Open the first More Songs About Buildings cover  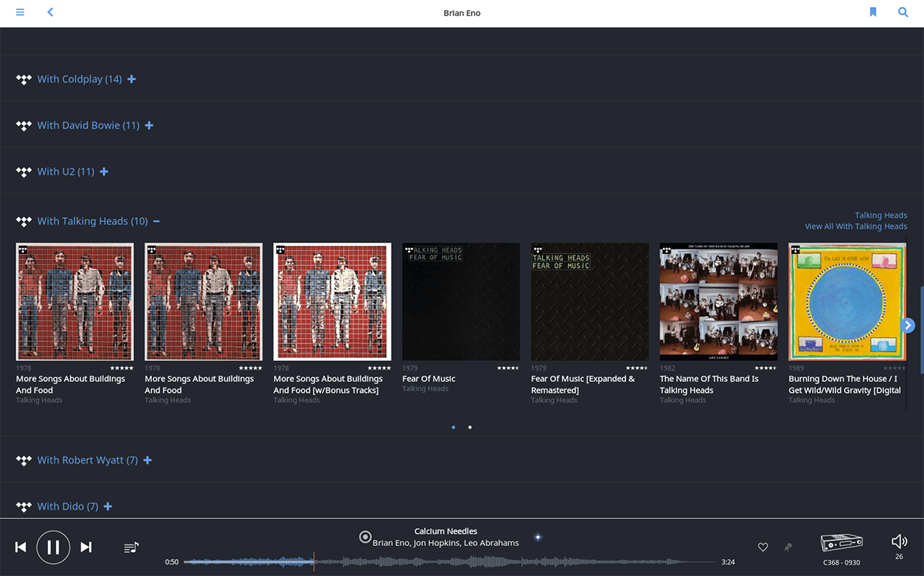pyautogui.click(x=75, y=302)
